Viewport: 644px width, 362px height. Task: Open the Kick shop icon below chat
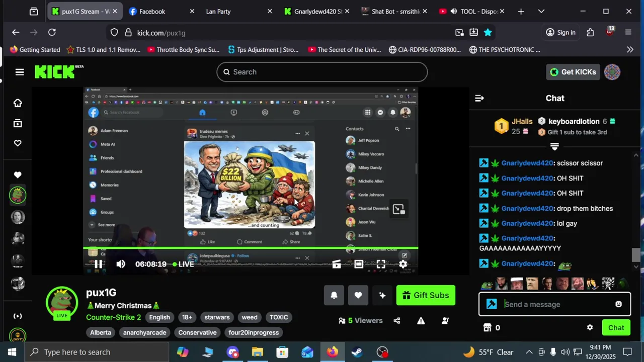(487, 328)
